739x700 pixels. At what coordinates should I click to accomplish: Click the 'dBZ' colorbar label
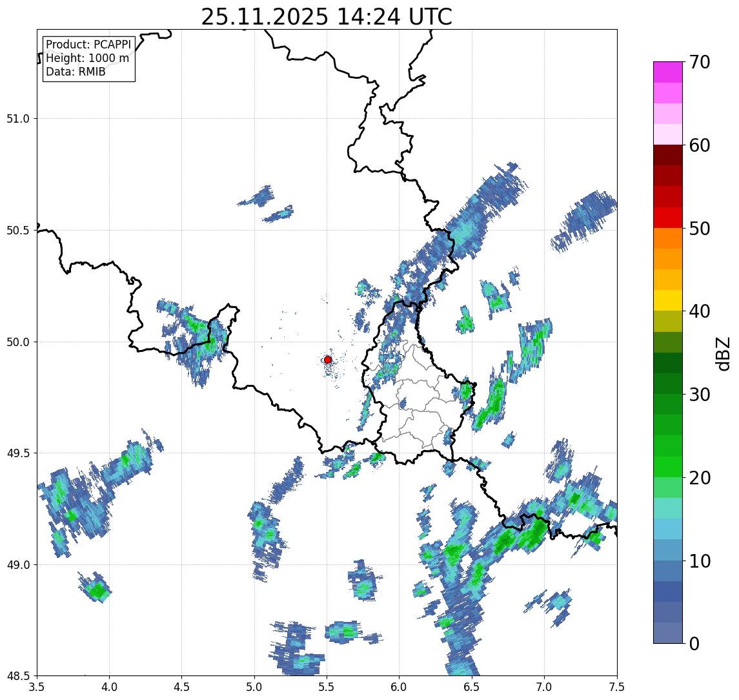click(x=722, y=353)
